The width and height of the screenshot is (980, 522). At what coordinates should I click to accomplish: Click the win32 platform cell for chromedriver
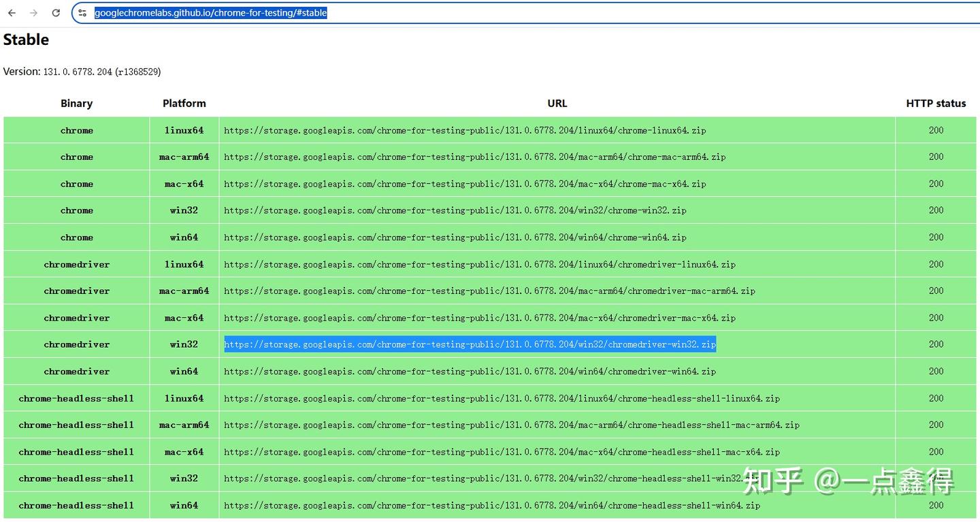click(x=184, y=344)
